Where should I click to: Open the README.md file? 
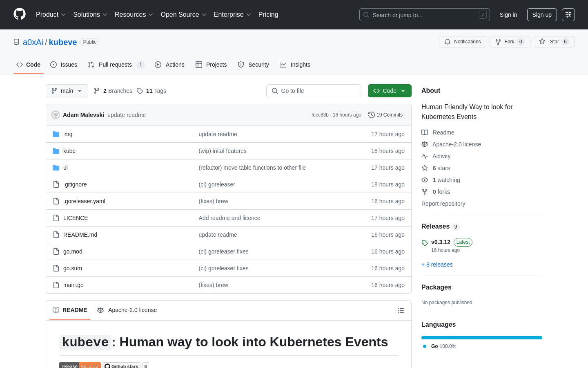click(80, 235)
